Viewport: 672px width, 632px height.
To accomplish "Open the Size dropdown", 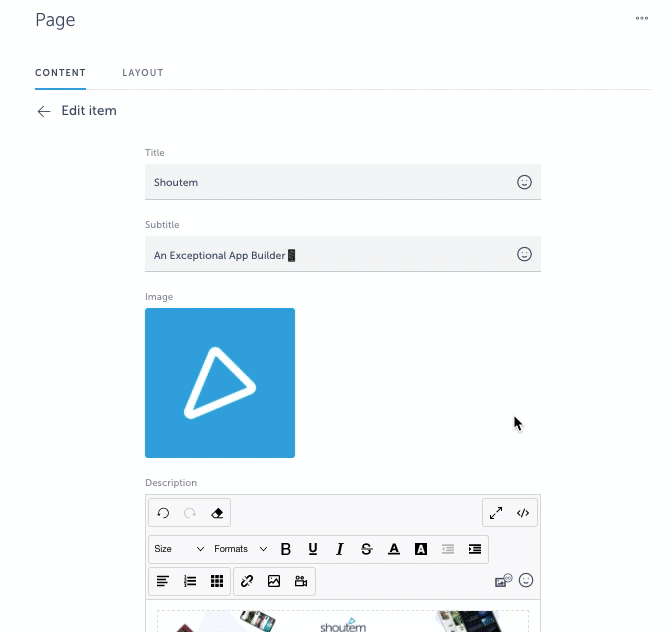I will point(179,549).
